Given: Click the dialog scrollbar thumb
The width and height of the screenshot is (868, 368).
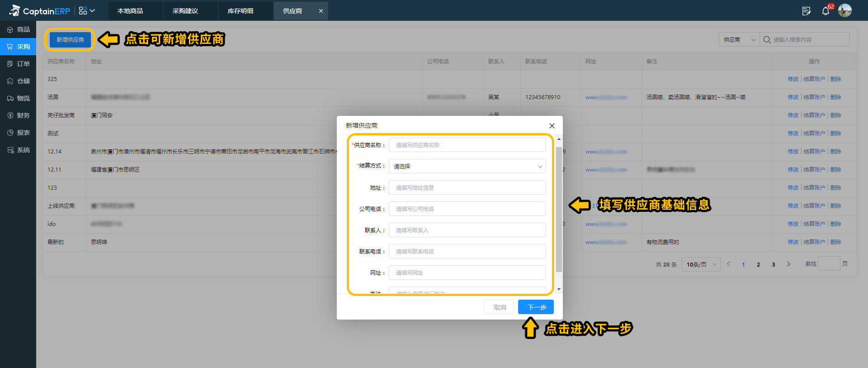Looking at the screenshot, I should click(x=559, y=209).
